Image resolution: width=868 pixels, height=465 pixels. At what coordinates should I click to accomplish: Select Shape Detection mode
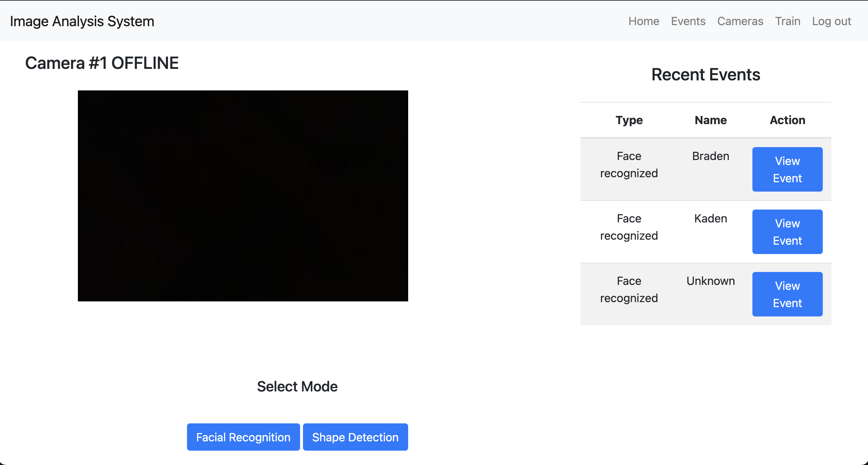(x=355, y=437)
